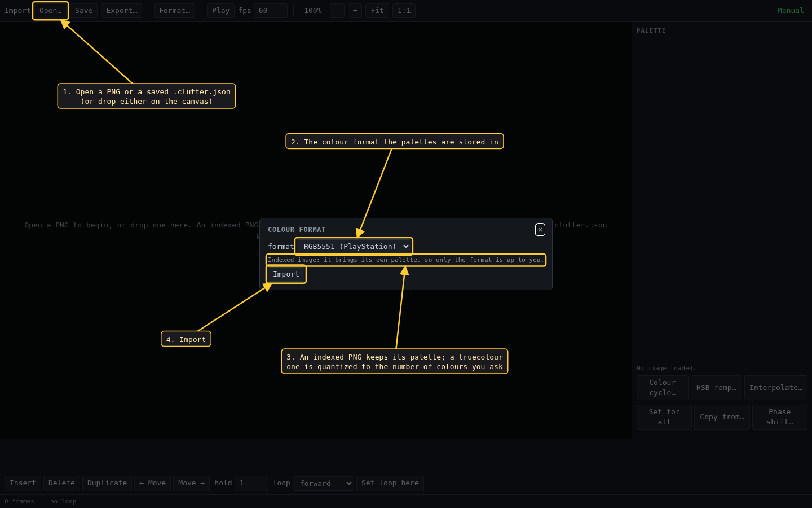Open Interpolate… palette tool
The width and height of the screenshot is (812, 508).
pyautogui.click(x=776, y=388)
